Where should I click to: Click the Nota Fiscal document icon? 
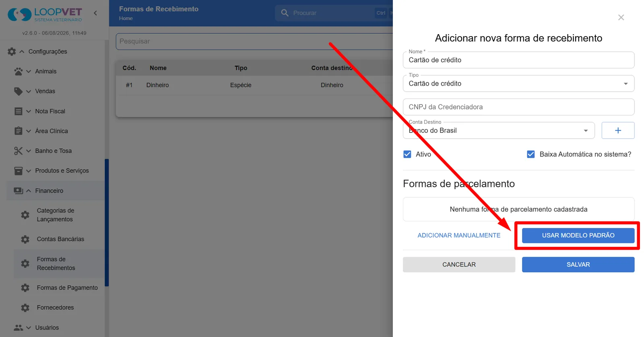pos(19,111)
